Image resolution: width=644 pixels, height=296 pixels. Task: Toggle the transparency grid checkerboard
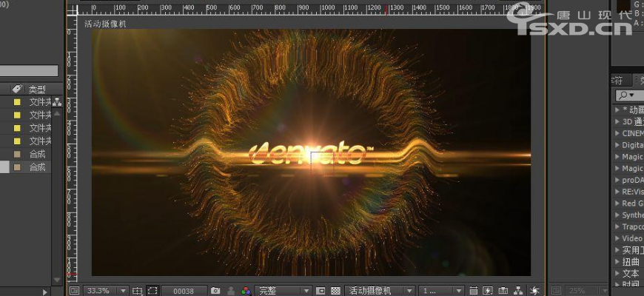tap(335, 291)
